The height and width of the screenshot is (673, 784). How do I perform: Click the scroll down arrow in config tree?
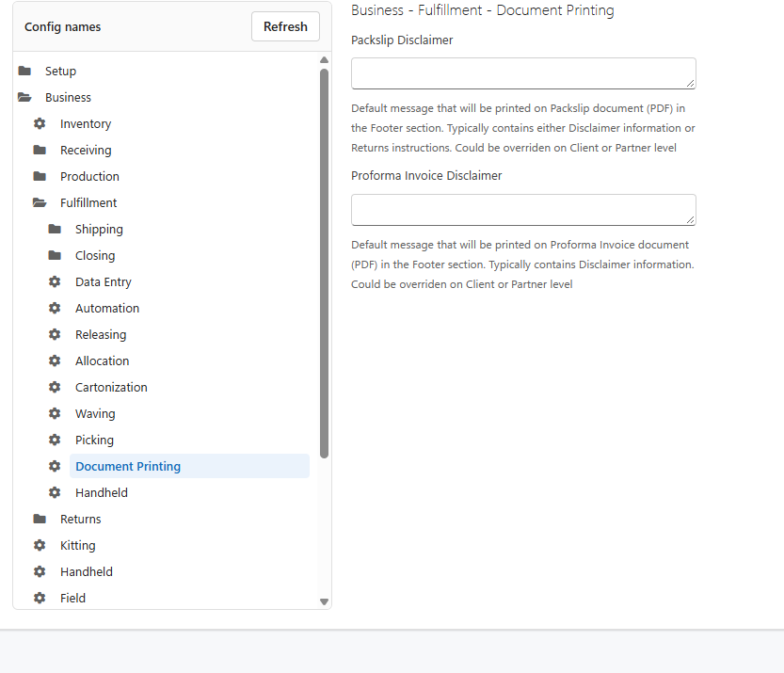click(x=324, y=602)
